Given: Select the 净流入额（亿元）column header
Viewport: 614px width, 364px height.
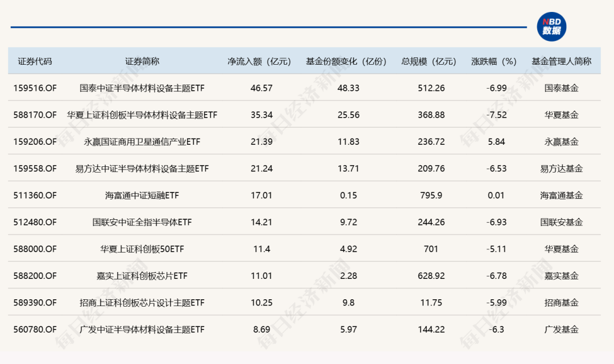Looking at the screenshot, I should 259,61.
